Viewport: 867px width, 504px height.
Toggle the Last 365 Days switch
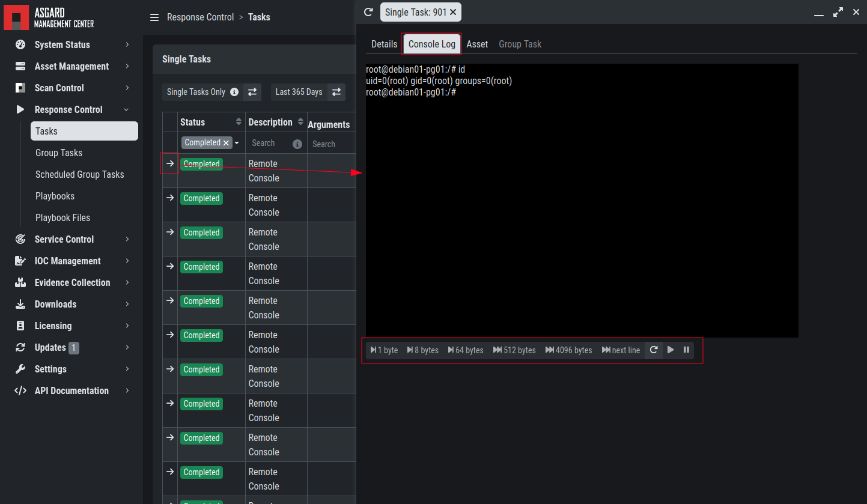point(336,92)
